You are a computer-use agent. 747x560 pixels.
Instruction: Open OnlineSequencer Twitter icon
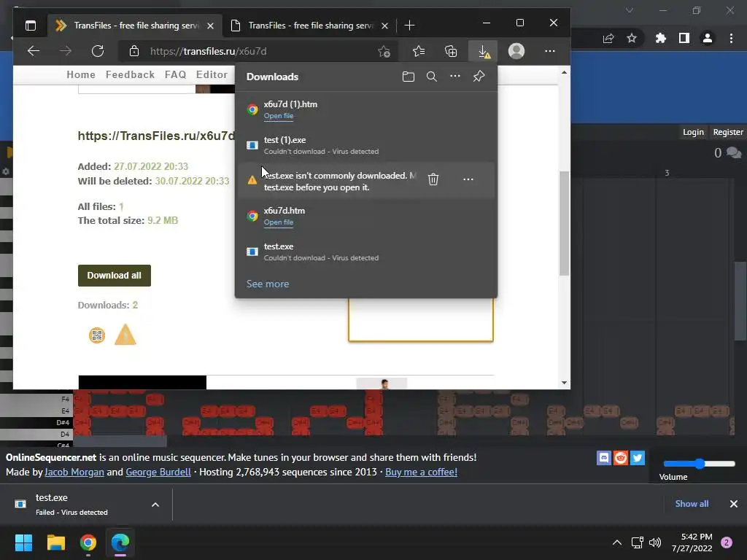pos(638,458)
